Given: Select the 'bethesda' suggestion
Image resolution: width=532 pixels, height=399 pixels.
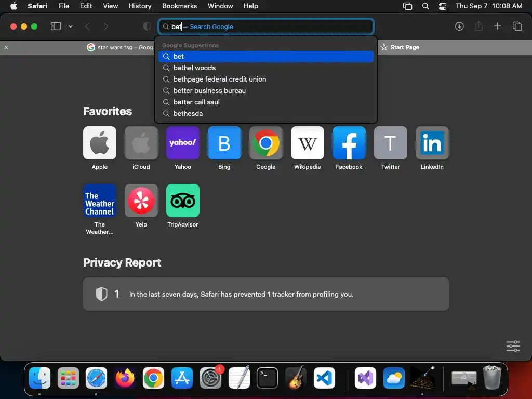Looking at the screenshot, I should pos(266,113).
